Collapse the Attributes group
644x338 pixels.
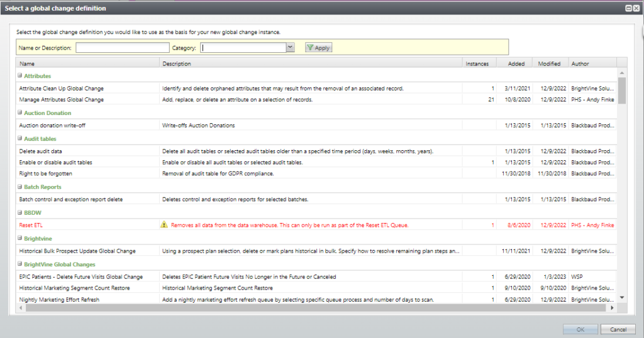point(19,75)
